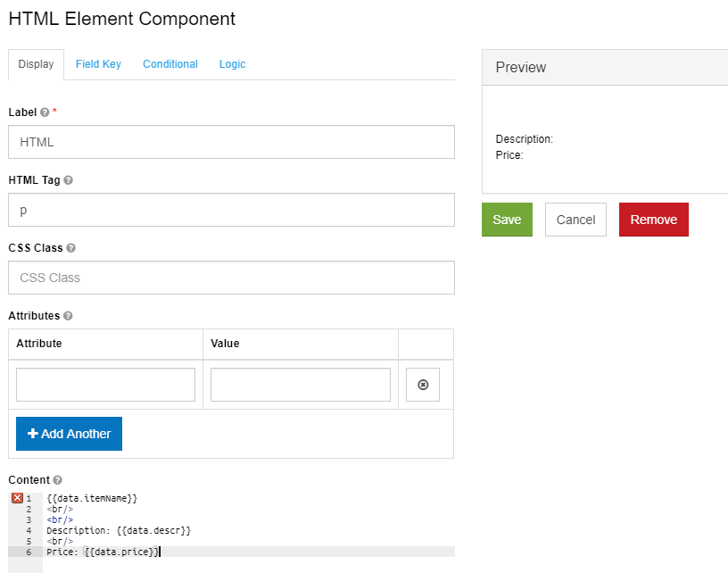Focus the Label input containing HTML
The height and width of the screenshot is (573, 728).
tap(231, 142)
